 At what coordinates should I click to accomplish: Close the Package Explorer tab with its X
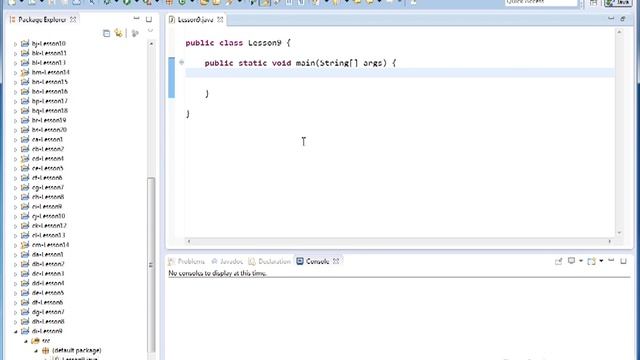pos(73,19)
